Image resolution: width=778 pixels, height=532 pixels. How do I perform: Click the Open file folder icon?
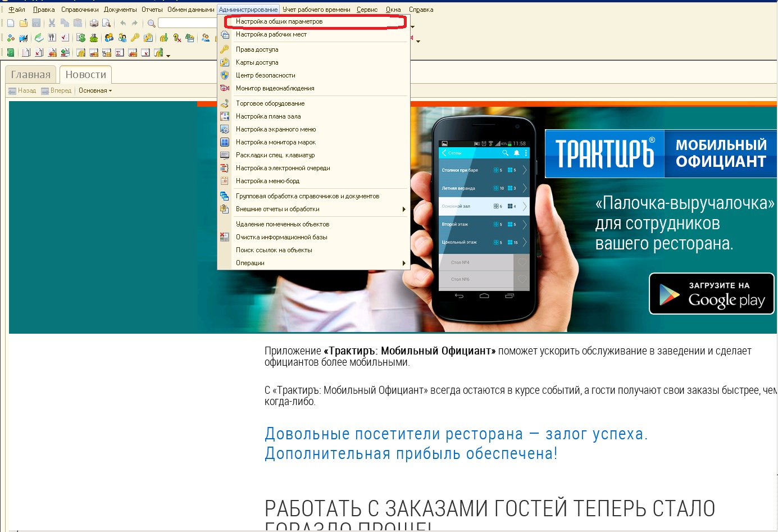[x=24, y=23]
